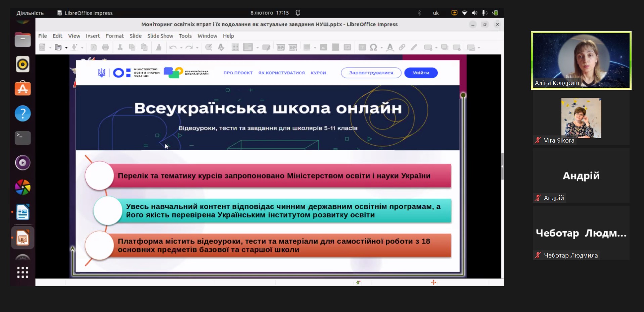Click the Delete Slide icon
The height and width of the screenshot is (312, 644).
pos(457,47)
